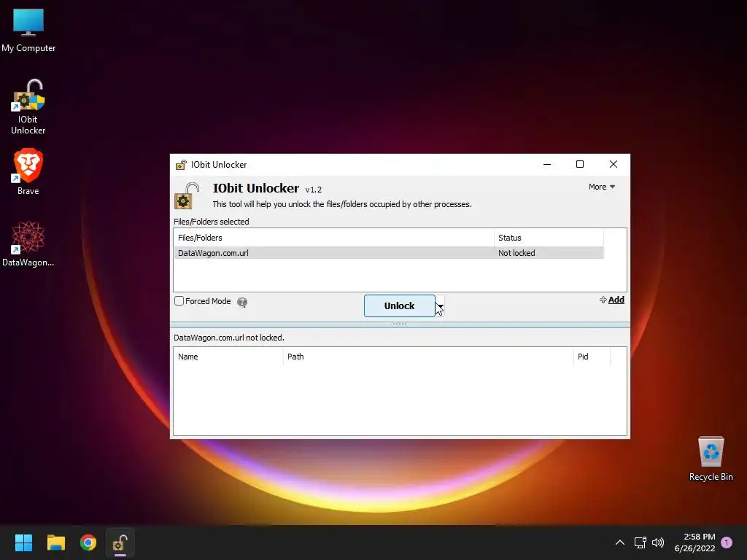Click the Path column header

[x=428, y=357]
